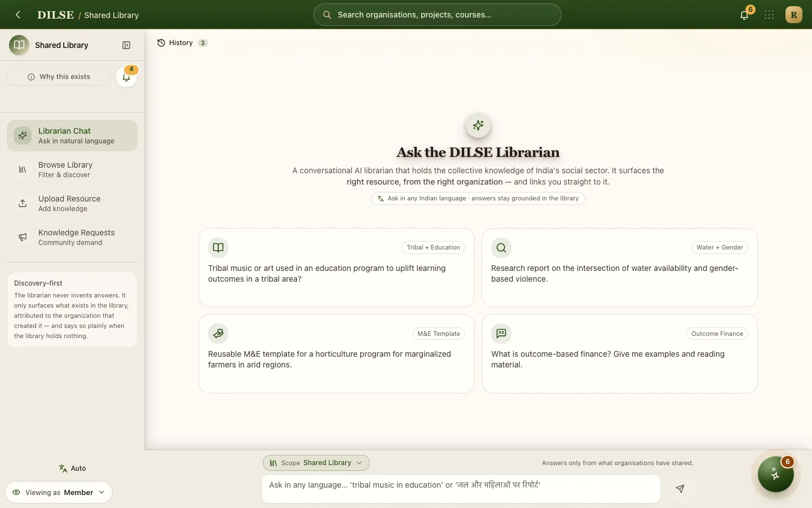Click the Auto language selector

72,468
